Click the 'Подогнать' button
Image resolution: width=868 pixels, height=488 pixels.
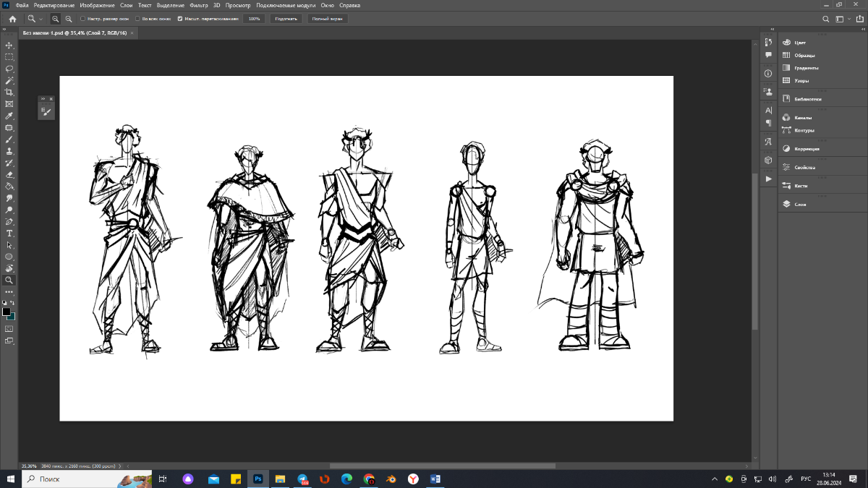coord(286,19)
